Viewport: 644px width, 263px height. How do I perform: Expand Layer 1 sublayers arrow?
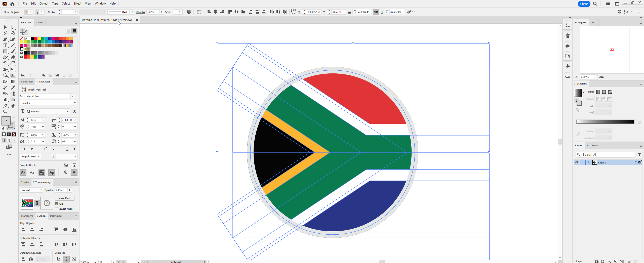[589, 162]
